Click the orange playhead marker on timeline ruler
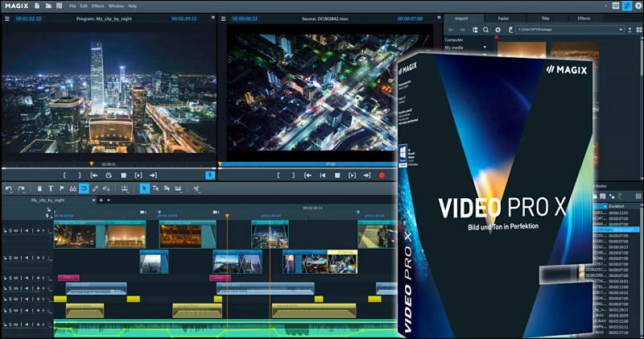 coord(227,216)
